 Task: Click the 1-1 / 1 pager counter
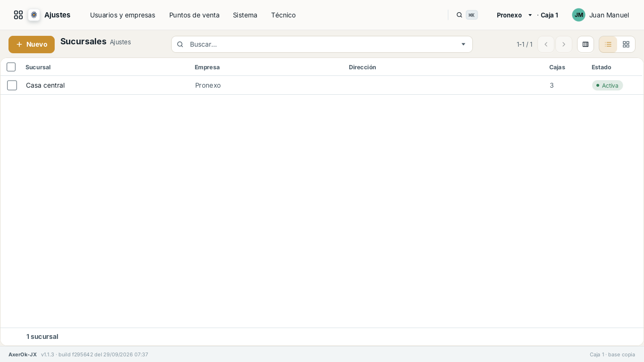(524, 44)
